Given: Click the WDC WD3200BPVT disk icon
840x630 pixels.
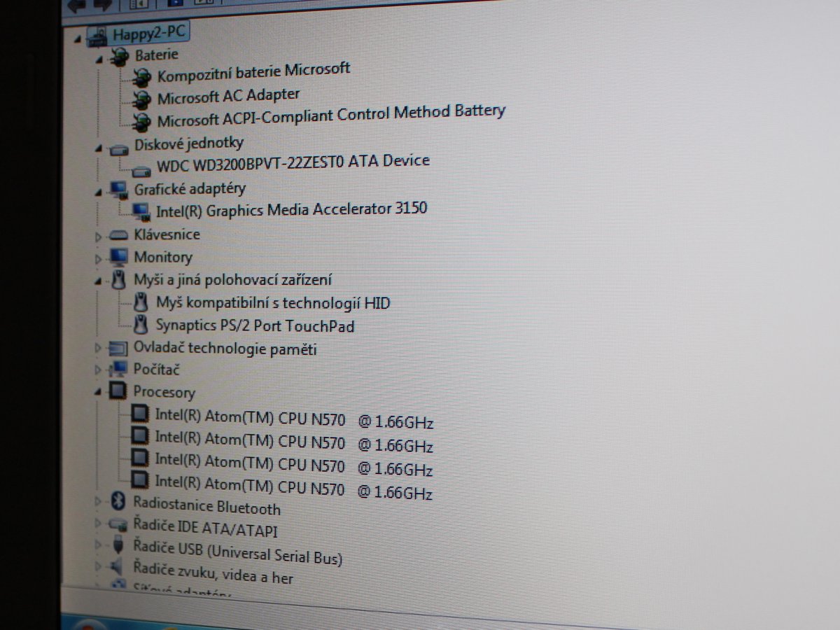Looking at the screenshot, I should (142, 170).
